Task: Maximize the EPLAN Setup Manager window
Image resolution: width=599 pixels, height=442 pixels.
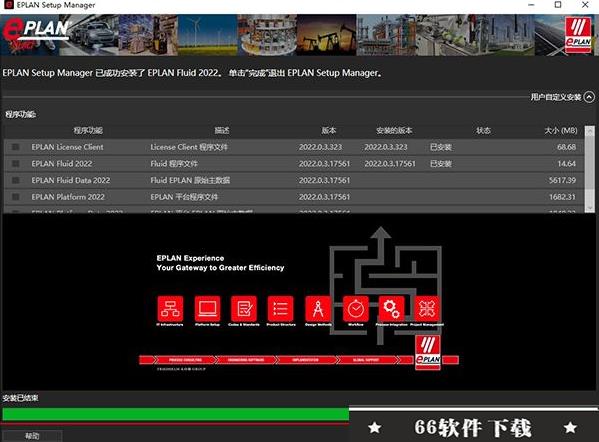Action: tap(558, 5)
